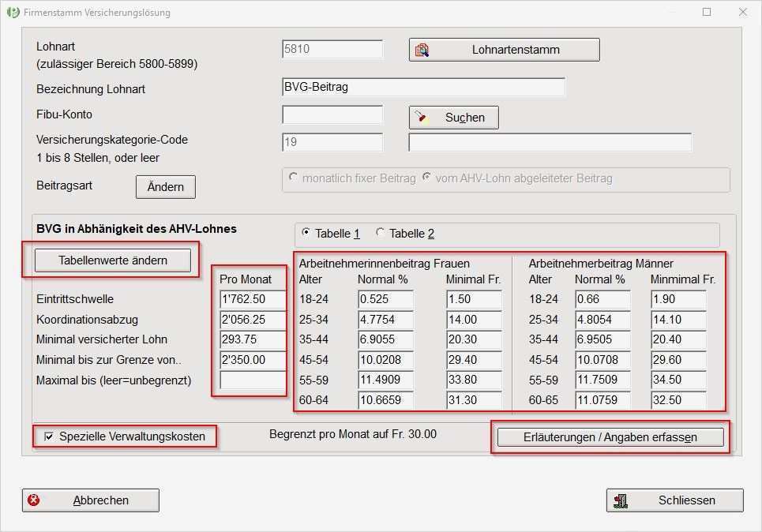Screen dimensions: 762x532
Task: Toggle Spezielle Verwaltungskosten checkbox
Action: 49,436
